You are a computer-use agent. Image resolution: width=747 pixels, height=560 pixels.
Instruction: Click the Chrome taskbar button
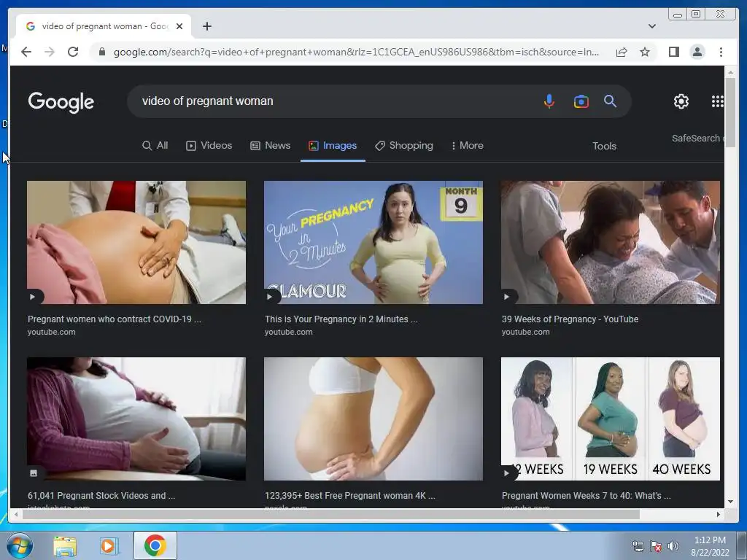[x=155, y=545]
